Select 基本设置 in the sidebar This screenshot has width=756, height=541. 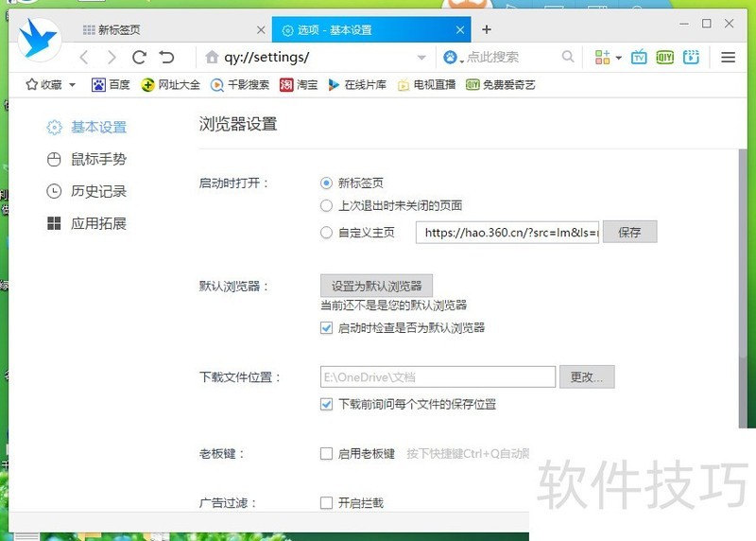click(x=87, y=127)
